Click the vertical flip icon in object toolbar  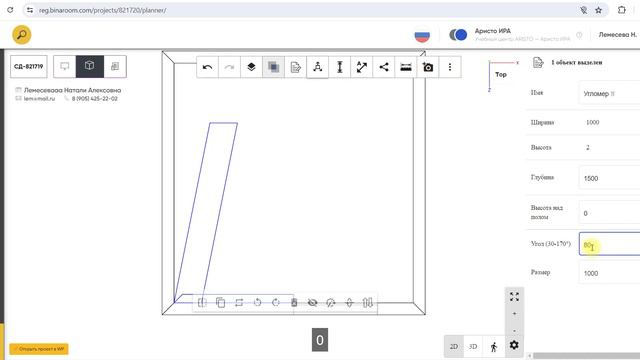coord(349,302)
